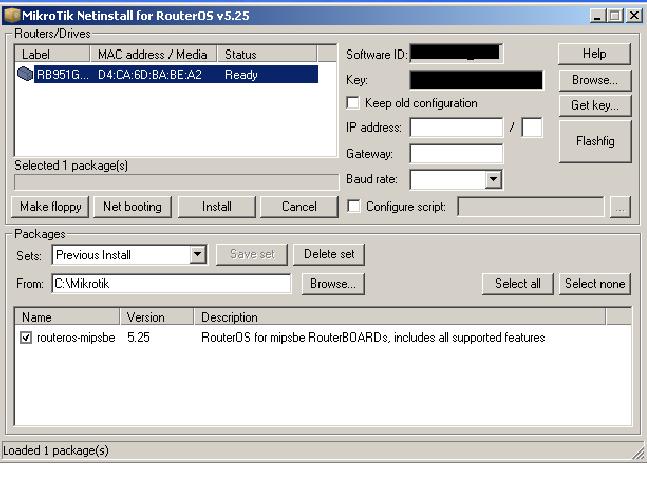
Task: Click the install progress bar
Action: (177, 182)
